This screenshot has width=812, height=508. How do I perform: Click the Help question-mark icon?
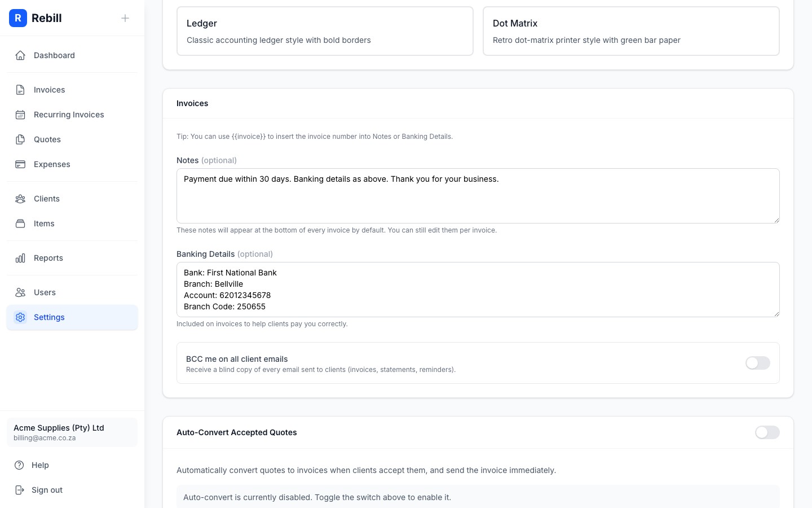coord(20,465)
